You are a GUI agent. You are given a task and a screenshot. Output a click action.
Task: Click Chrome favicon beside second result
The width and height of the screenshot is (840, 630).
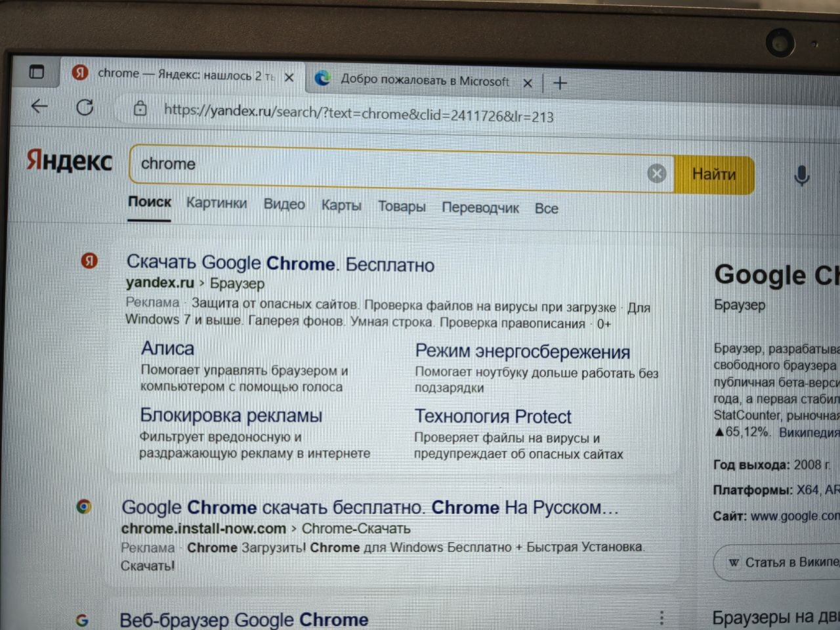(84, 507)
